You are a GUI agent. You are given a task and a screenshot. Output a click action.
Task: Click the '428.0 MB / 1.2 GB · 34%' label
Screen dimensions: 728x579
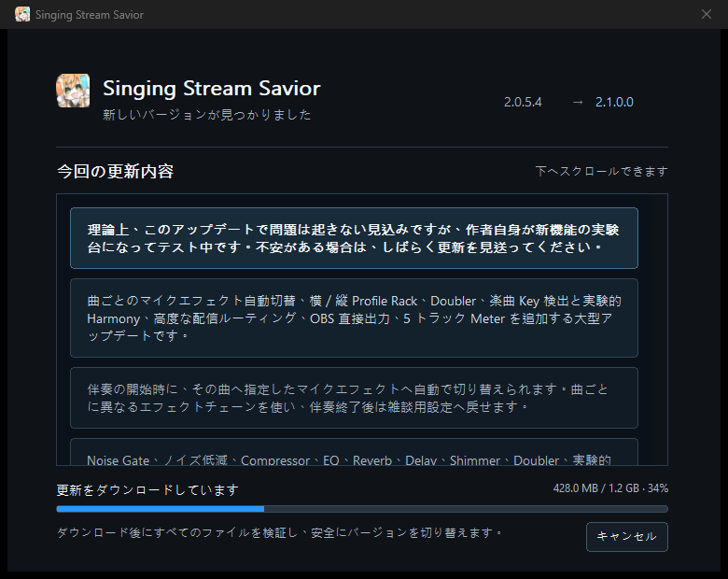[610, 488]
